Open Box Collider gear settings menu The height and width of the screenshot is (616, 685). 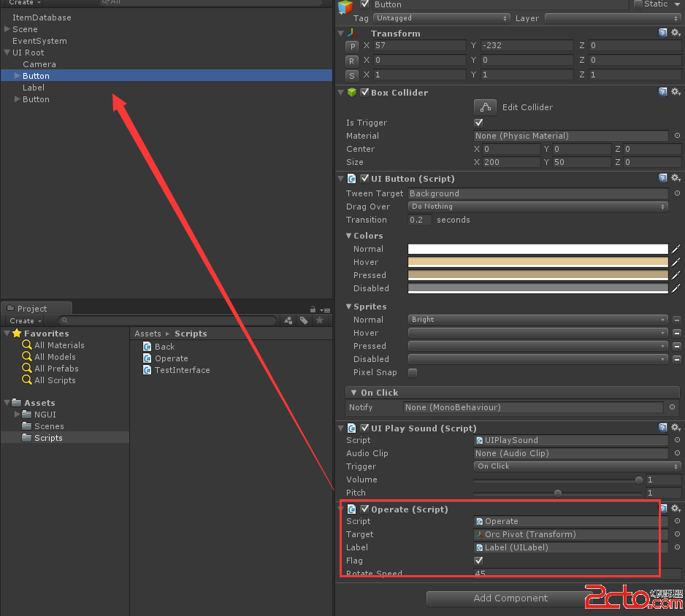pyautogui.click(x=676, y=92)
